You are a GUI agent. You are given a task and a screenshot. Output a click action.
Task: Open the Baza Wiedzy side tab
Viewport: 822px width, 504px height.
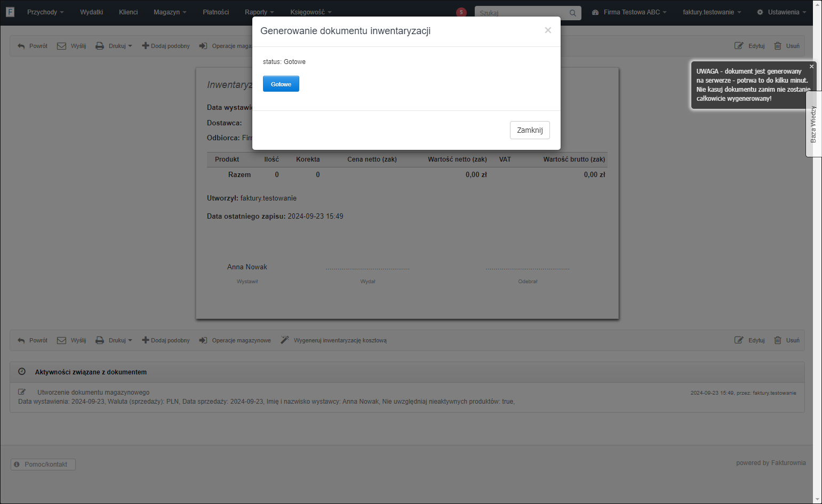[x=813, y=124]
